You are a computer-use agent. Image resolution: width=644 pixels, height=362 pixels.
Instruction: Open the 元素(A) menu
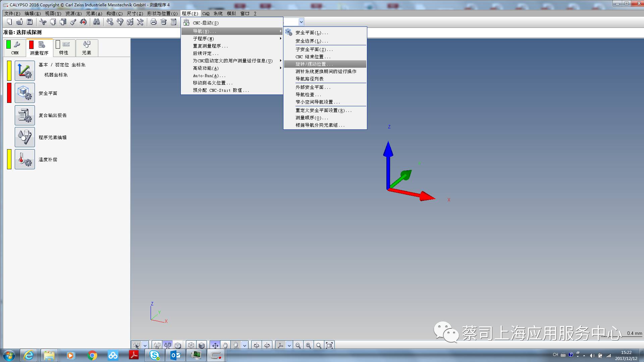[x=94, y=13]
